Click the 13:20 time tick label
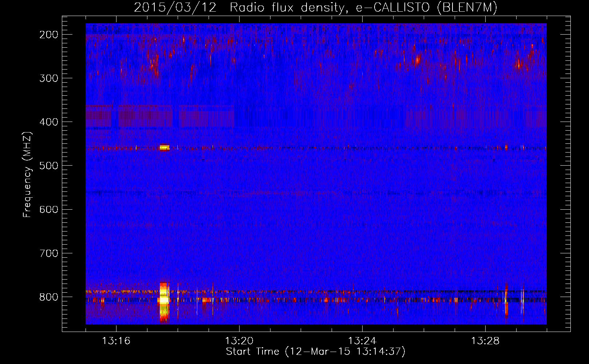The height and width of the screenshot is (364, 589). coord(239,341)
